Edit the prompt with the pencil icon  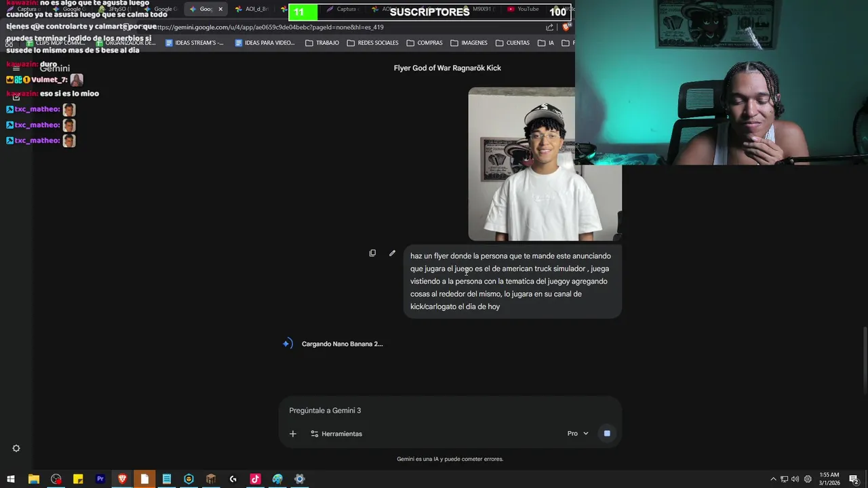(392, 253)
